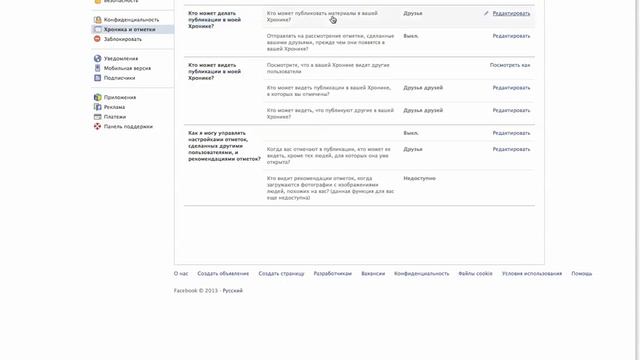This screenshot has height=360, width=640.
Task: Click the Панель поддержки lifebuoy icon
Action: pos(97,127)
